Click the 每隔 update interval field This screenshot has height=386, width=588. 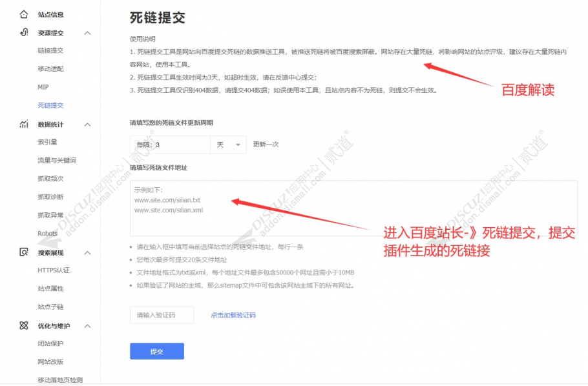[x=170, y=145]
